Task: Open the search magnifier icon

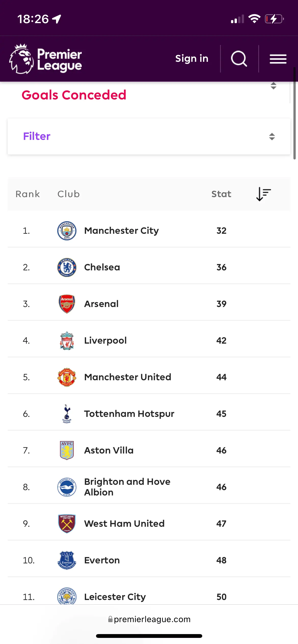Action: 239,59
